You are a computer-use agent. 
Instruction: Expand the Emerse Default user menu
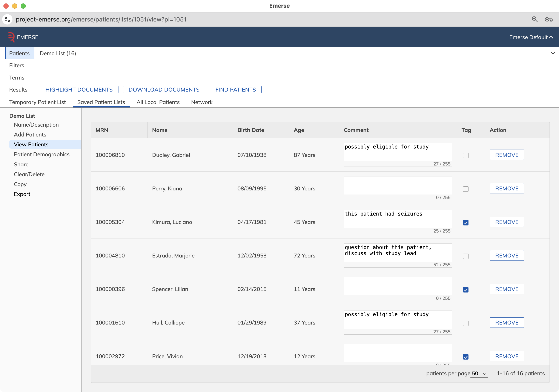(x=531, y=37)
